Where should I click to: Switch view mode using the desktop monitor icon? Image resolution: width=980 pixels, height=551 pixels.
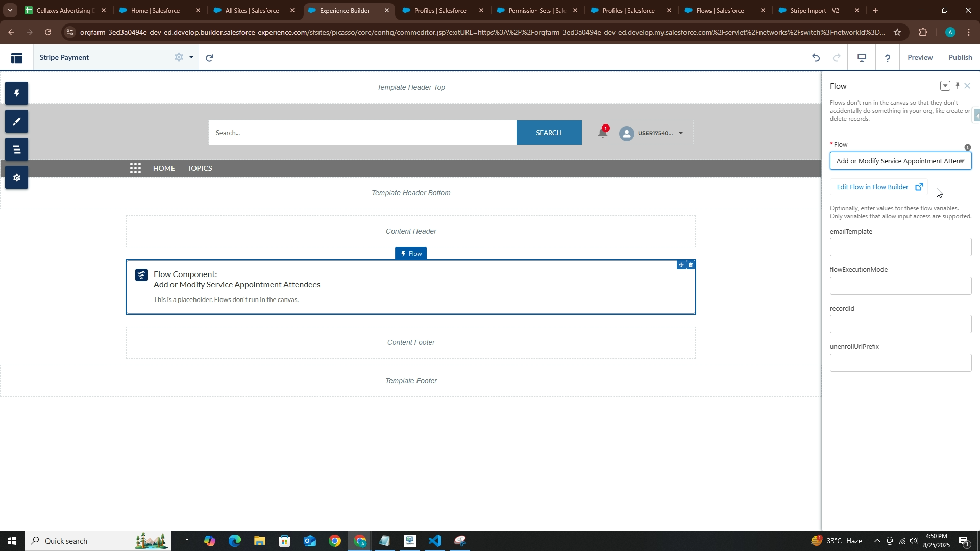[862, 58]
